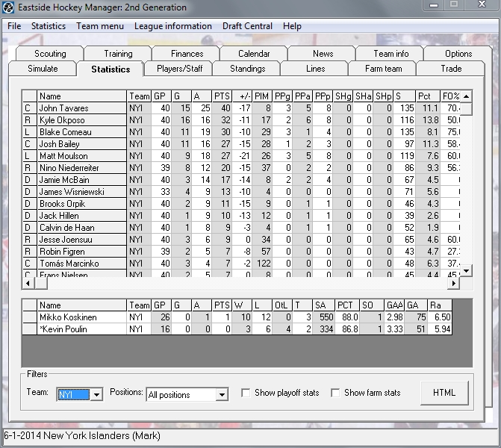Switch to the Options tab

[x=458, y=53]
